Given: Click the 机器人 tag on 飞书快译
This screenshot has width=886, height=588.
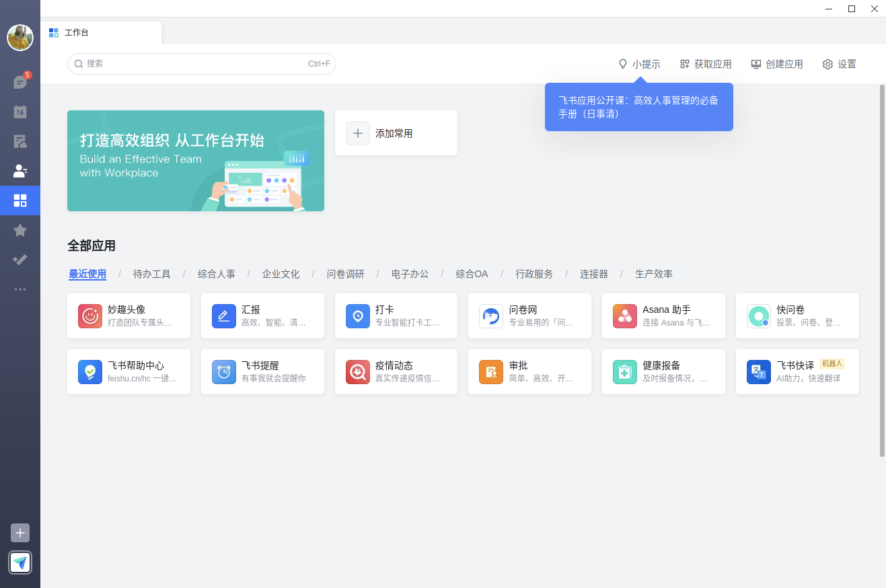Looking at the screenshot, I should coord(832,363).
